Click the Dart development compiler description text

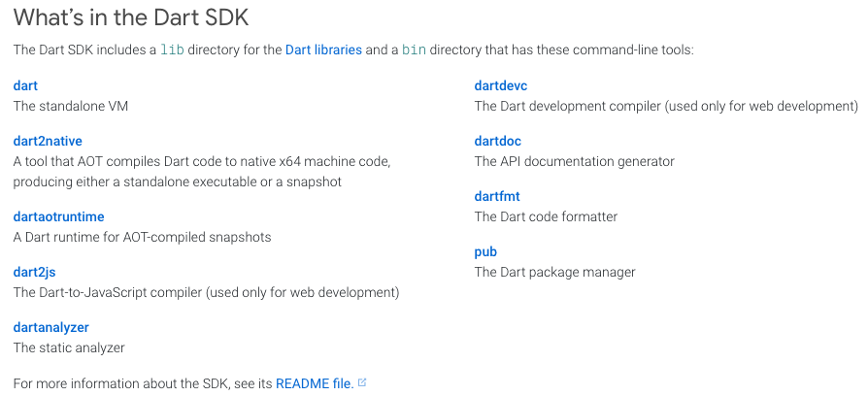click(x=666, y=106)
